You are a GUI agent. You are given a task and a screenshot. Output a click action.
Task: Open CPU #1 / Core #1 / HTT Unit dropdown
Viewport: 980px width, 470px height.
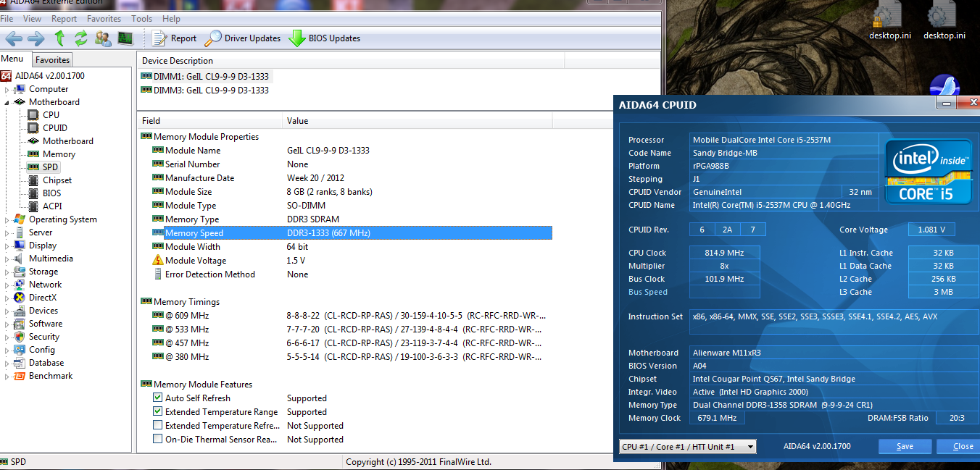click(x=687, y=446)
